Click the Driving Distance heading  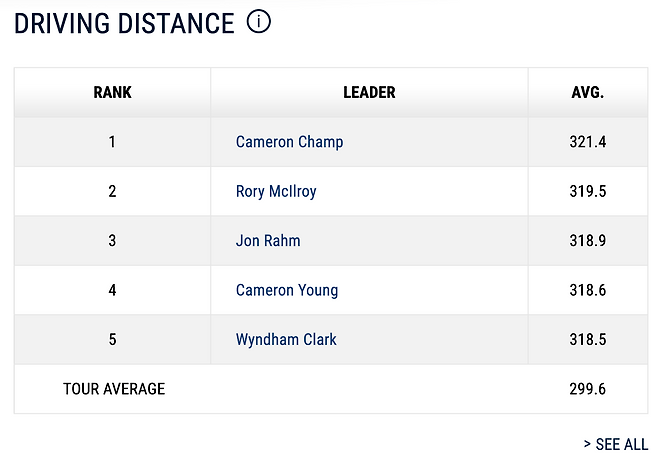[124, 23]
